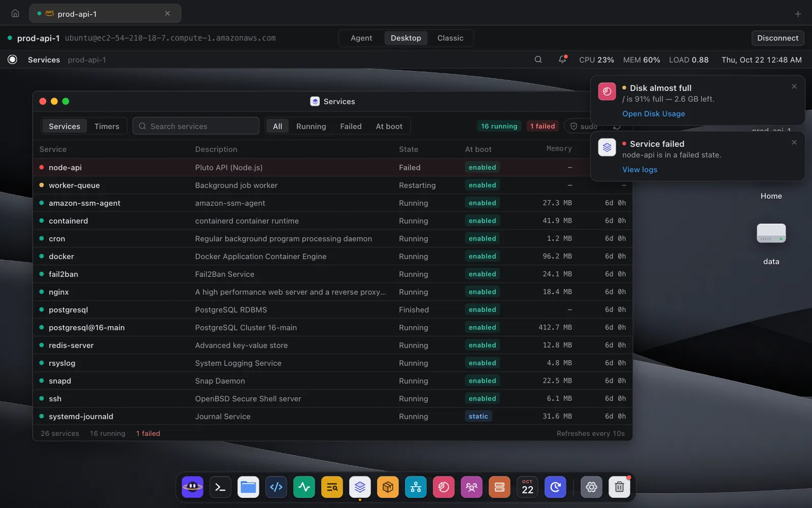Open the Terminal app in the dock
The width and height of the screenshot is (812, 508).
(x=220, y=487)
